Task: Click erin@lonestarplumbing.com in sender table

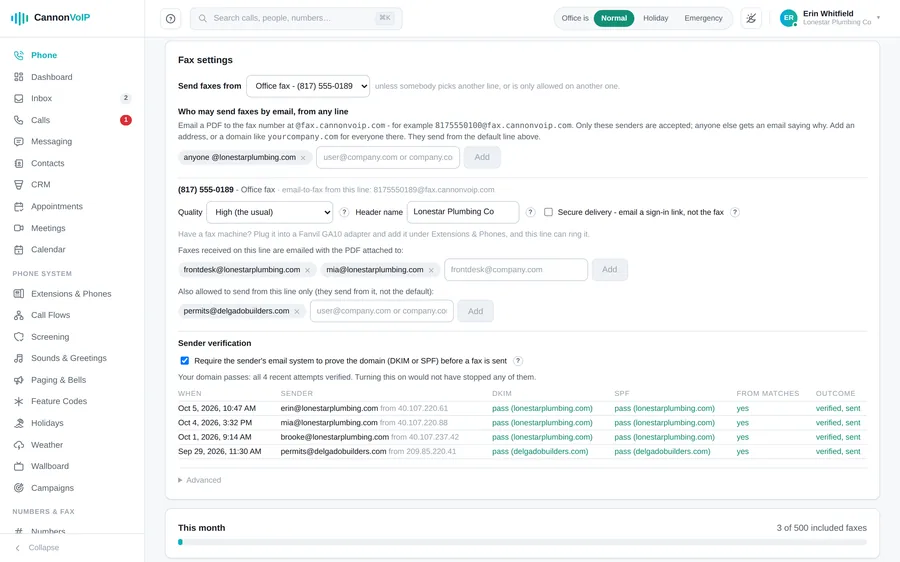Action: tap(329, 409)
